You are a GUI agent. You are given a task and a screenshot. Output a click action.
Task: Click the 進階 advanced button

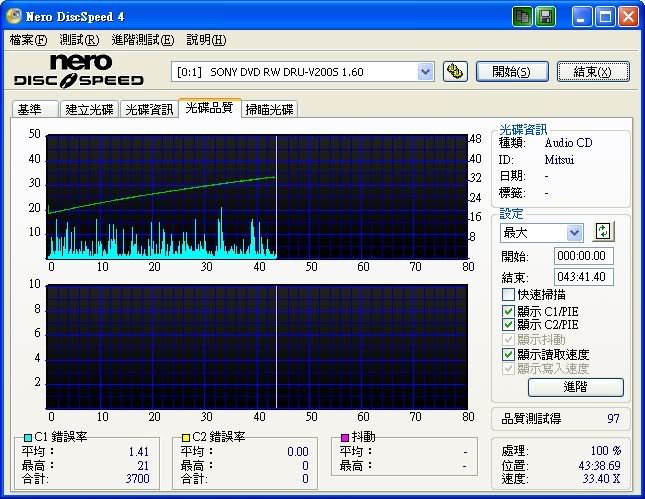[x=575, y=387]
